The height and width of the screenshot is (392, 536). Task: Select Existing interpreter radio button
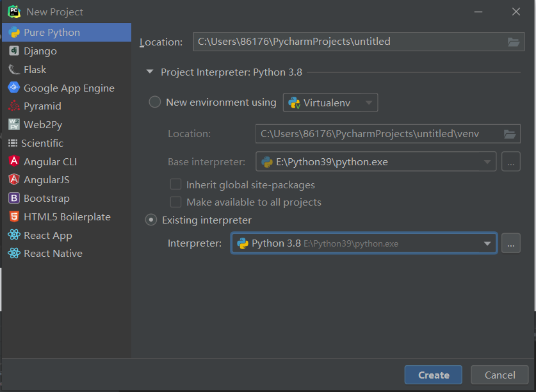pyautogui.click(x=151, y=220)
